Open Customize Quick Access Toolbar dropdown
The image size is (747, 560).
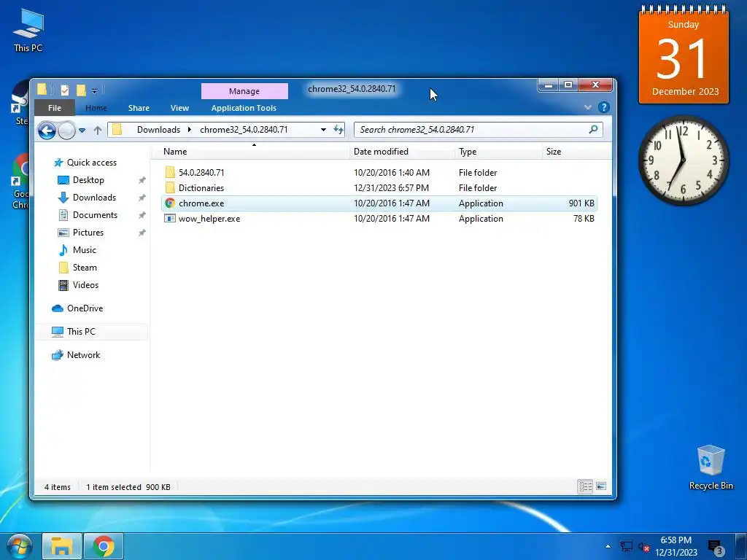94,90
